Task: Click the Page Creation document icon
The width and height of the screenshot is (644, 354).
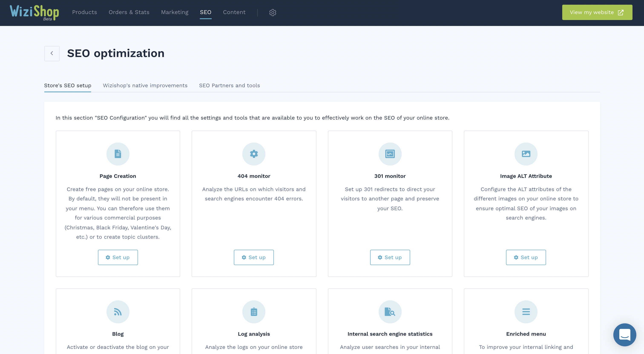Action: [118, 154]
